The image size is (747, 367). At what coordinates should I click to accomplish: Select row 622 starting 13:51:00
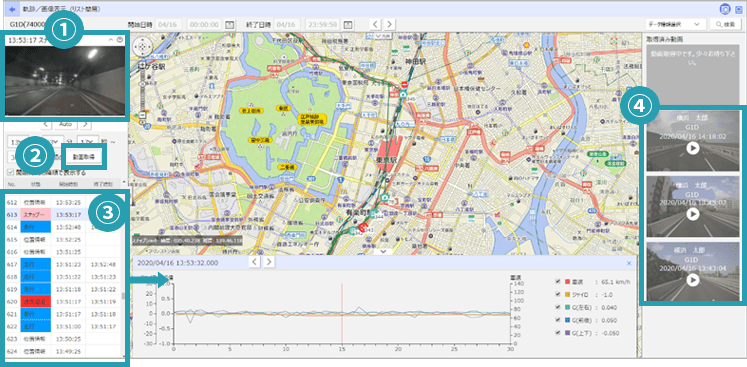coord(63,326)
